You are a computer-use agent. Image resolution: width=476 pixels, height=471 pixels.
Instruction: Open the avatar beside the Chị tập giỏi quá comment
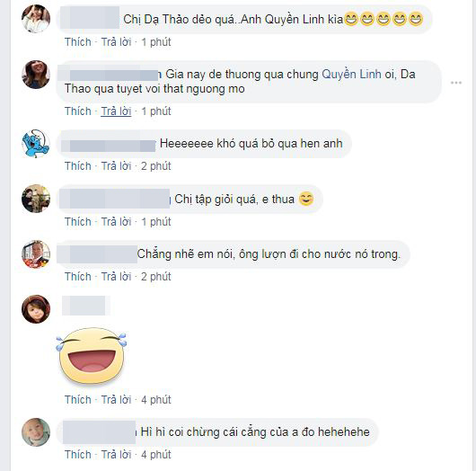coord(36,199)
